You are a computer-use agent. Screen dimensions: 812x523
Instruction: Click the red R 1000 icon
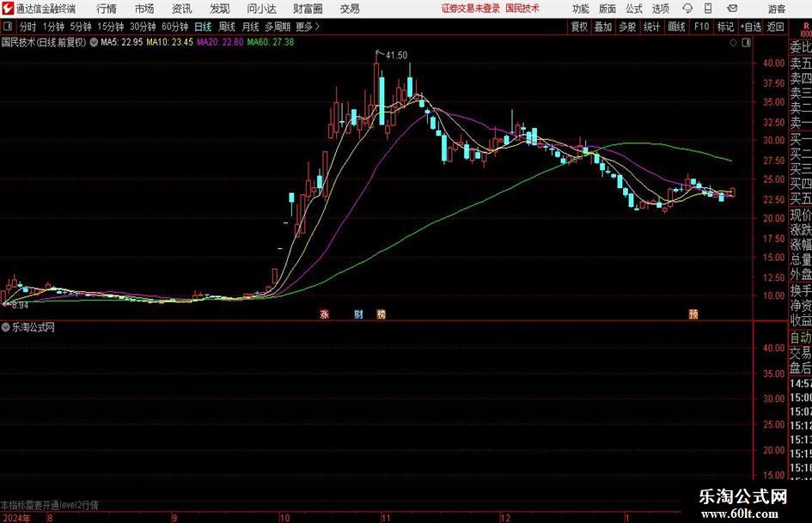806,28
